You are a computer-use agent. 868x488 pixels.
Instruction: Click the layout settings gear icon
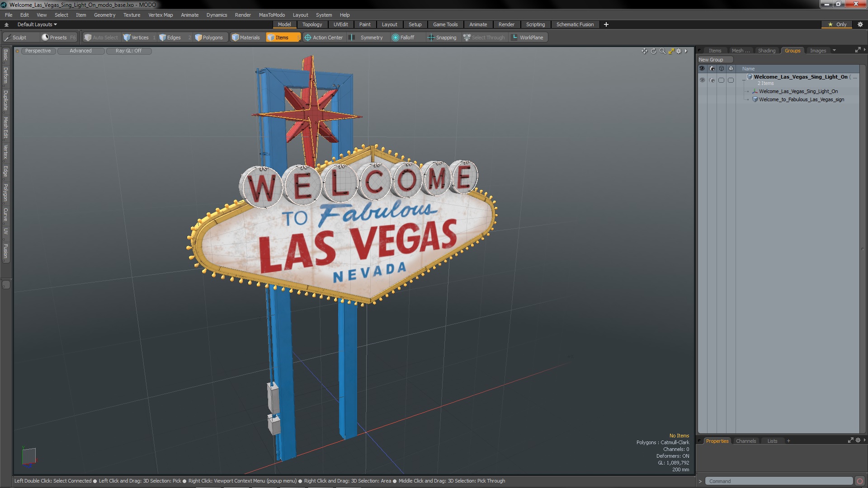[x=860, y=24]
